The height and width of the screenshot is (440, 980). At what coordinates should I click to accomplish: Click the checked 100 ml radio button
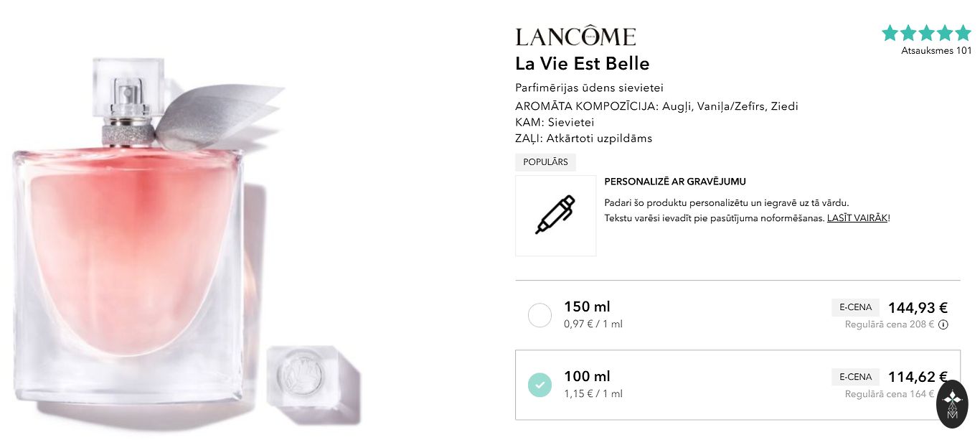tap(540, 385)
